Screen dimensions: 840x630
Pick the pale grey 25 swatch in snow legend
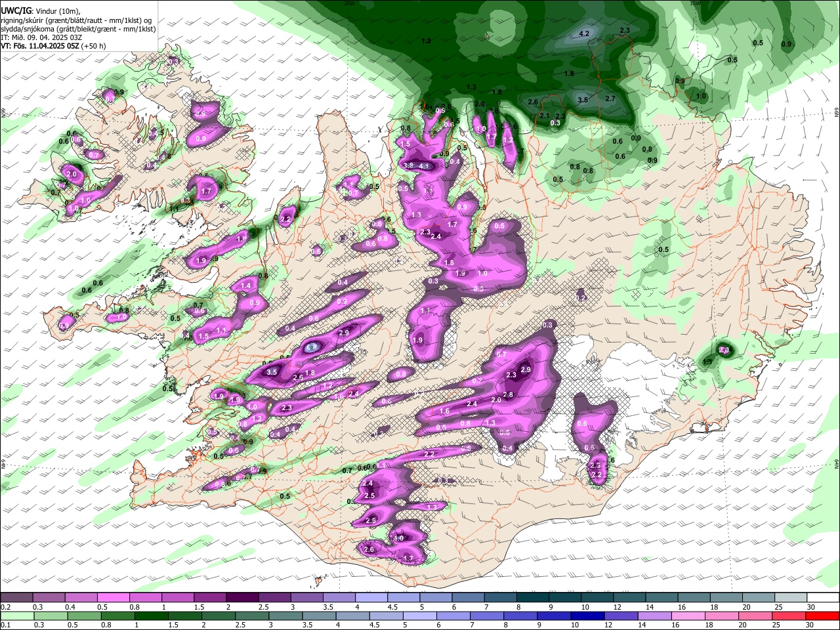pyautogui.click(x=791, y=598)
